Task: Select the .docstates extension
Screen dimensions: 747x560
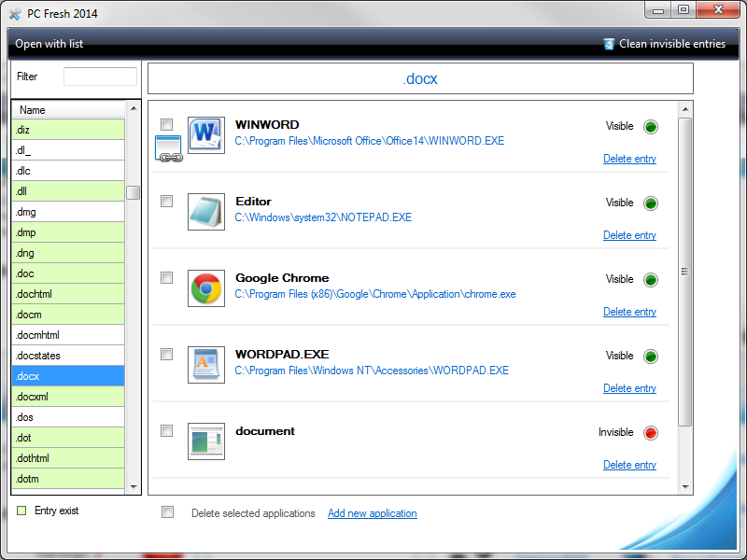Action: 68,356
